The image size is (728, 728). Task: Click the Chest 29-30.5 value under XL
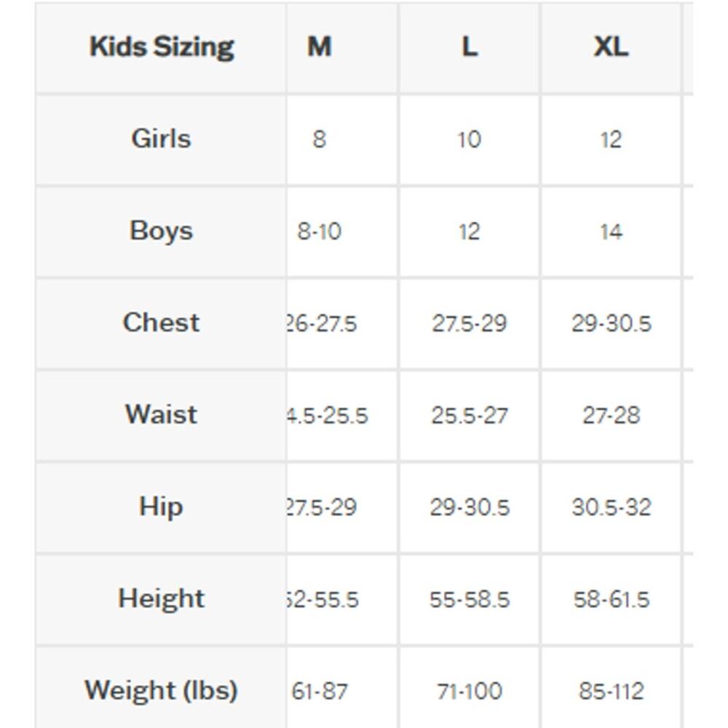(611, 323)
